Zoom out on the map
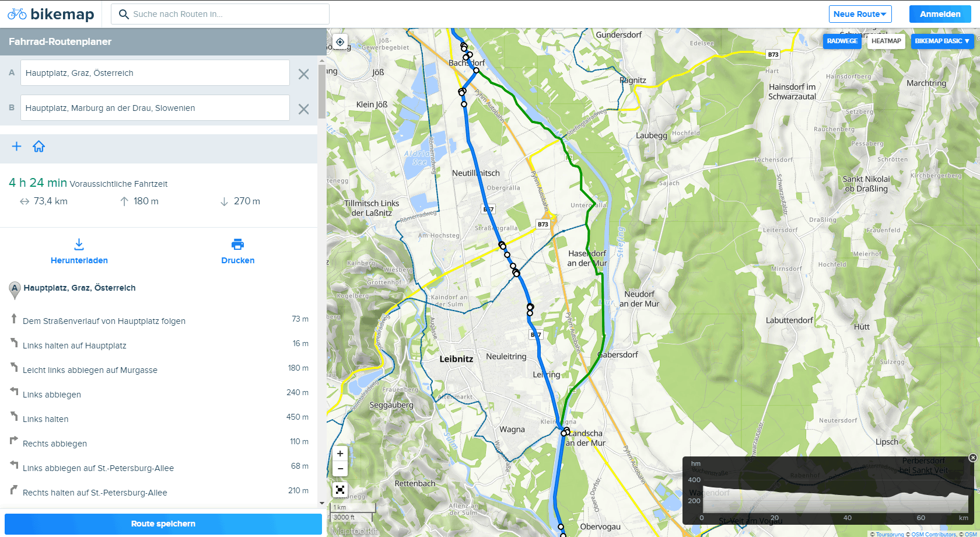This screenshot has height=537, width=980. coord(340,469)
